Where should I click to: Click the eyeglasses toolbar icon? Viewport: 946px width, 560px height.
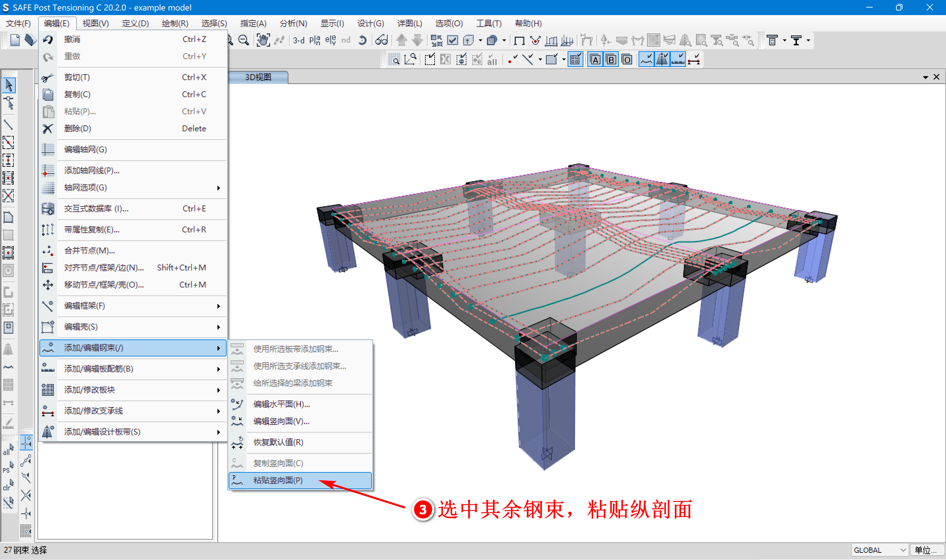point(381,40)
